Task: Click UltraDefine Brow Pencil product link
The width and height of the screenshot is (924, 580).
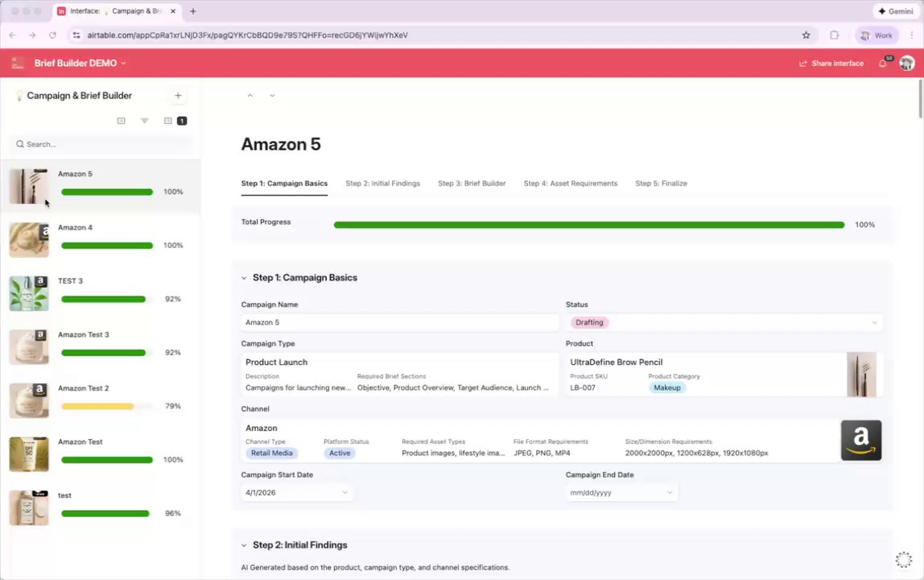Action: pyautogui.click(x=616, y=362)
